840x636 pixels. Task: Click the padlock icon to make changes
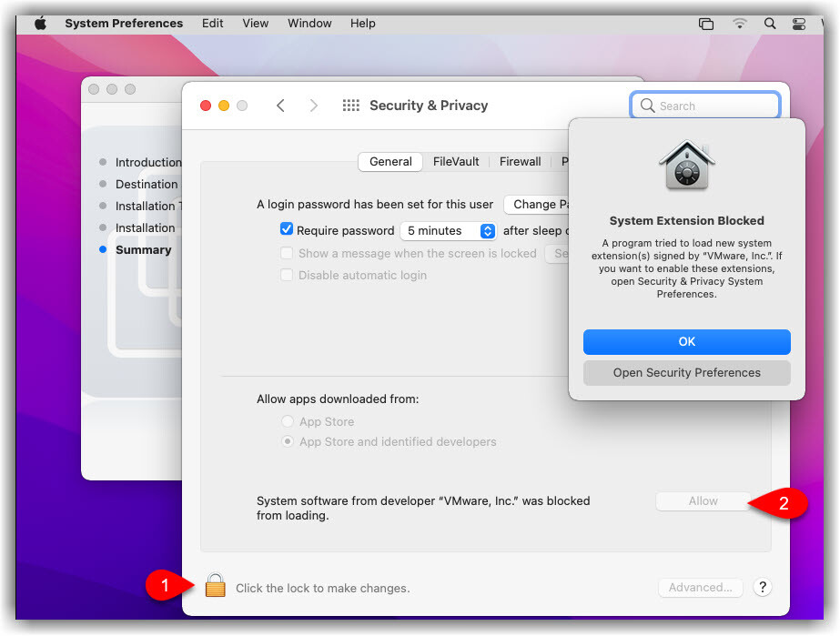215,585
